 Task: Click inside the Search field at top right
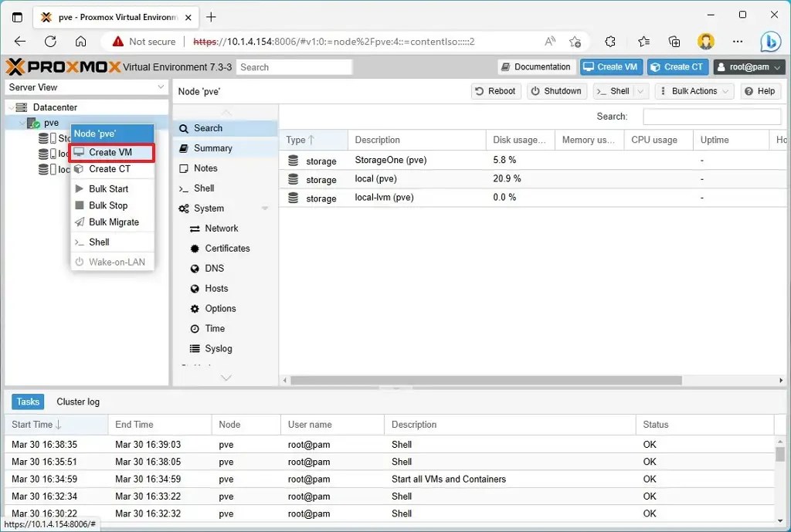pyautogui.click(x=711, y=116)
